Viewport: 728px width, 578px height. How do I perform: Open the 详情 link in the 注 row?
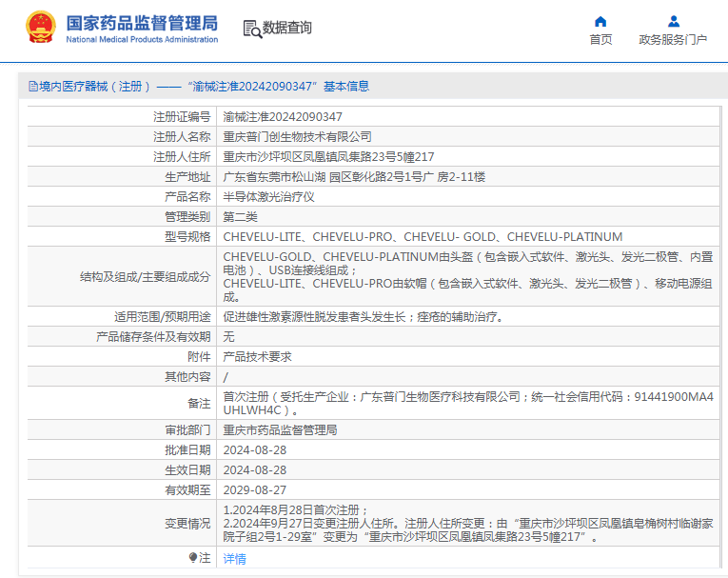click(x=234, y=559)
